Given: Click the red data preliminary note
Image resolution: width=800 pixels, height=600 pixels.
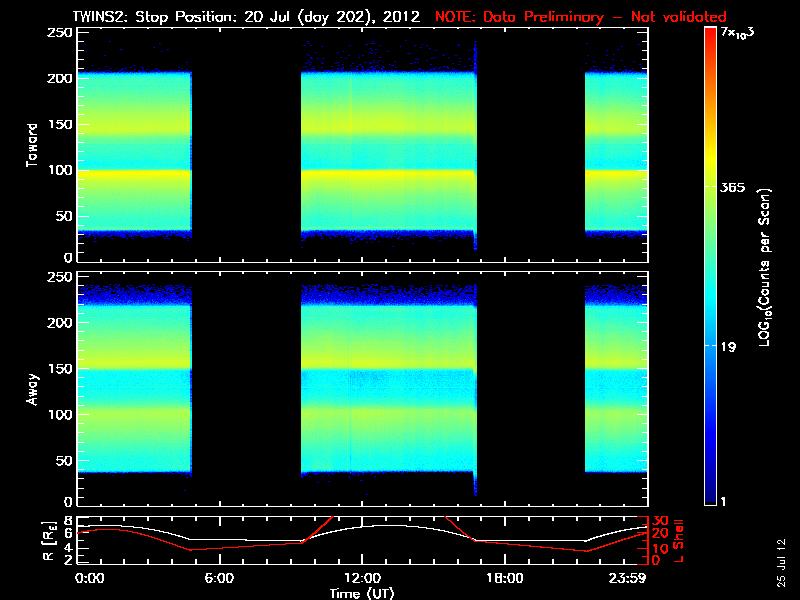Looking at the screenshot, I should (580, 17).
